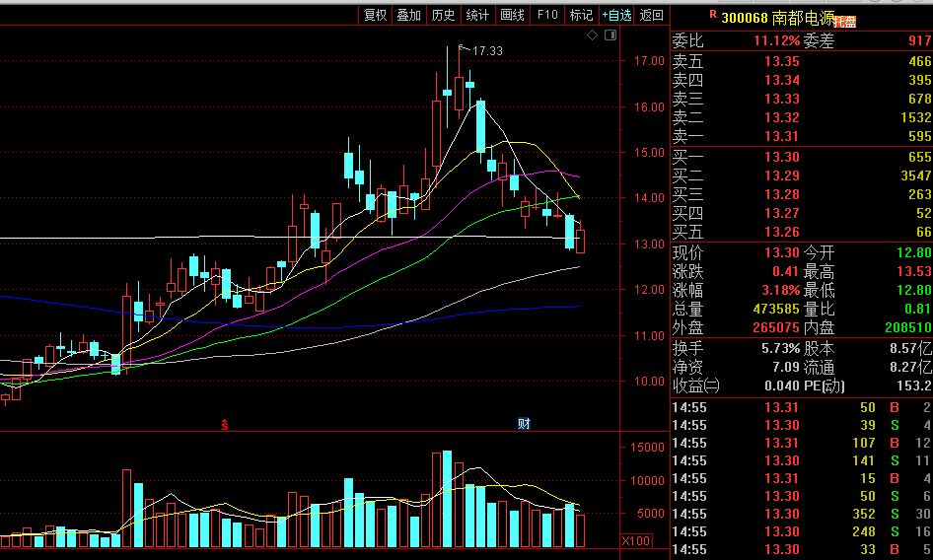Viewport: 933px width, 560px height.
Task: Select 卖四 price 13.34
Action: click(x=782, y=80)
